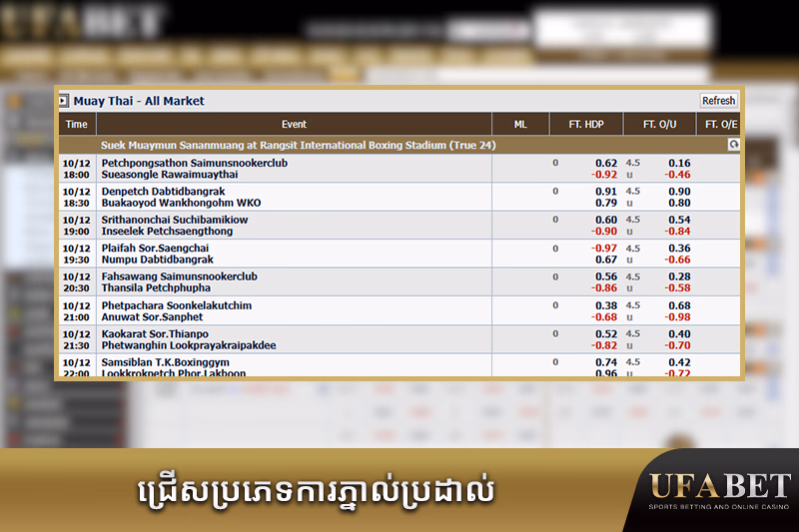The width and height of the screenshot is (799, 532).
Task: Select the FT. O/U column header
Action: coord(662,125)
